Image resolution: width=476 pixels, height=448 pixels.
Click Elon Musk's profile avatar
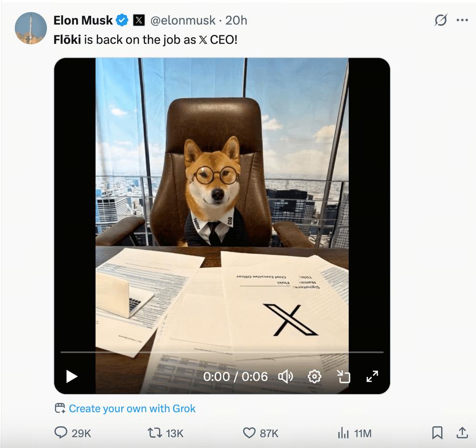click(x=31, y=28)
